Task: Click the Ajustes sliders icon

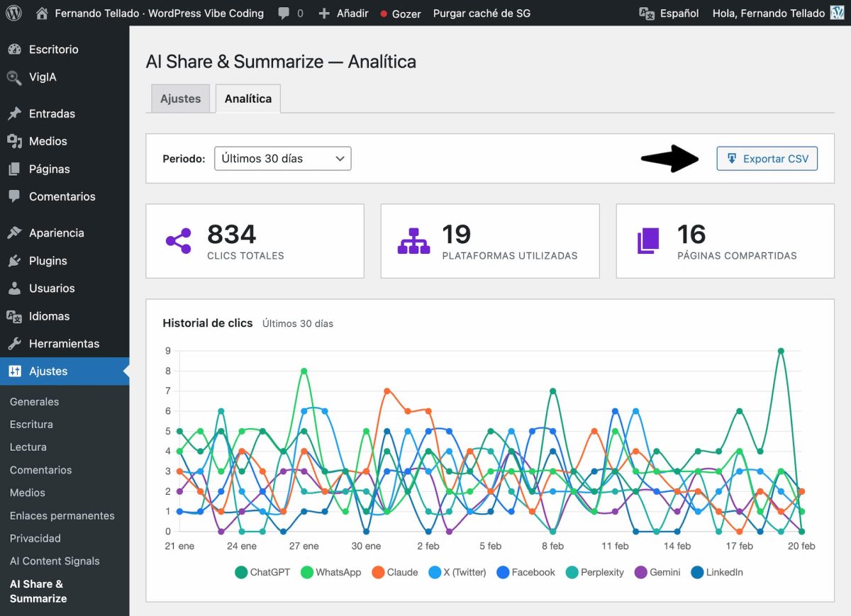Action: 14,371
